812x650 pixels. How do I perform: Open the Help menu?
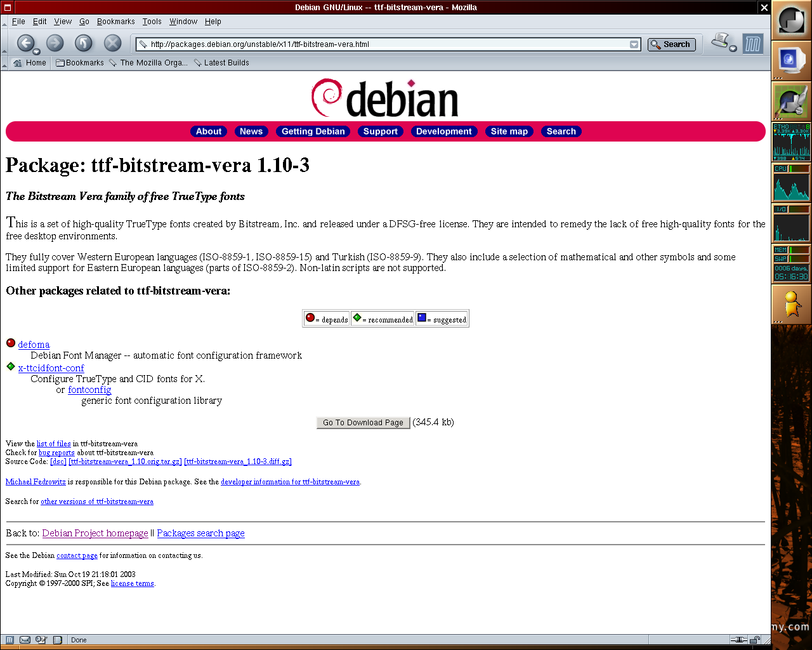[213, 22]
